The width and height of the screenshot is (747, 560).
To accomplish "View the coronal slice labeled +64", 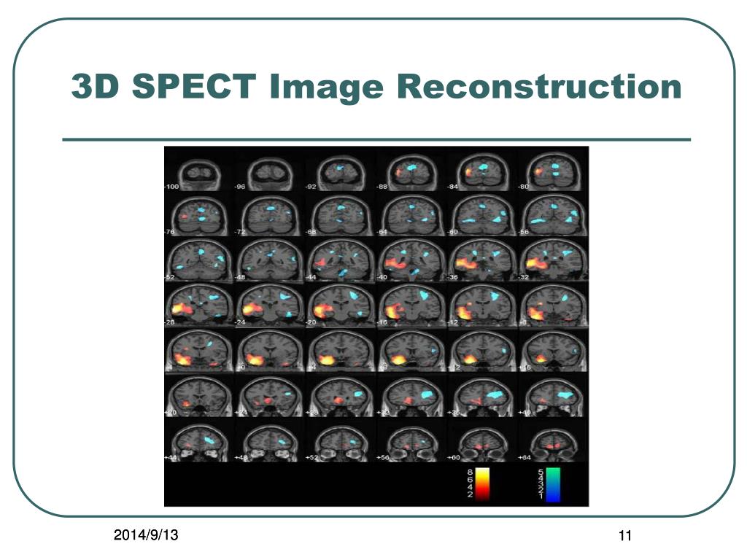I will pos(553,445).
